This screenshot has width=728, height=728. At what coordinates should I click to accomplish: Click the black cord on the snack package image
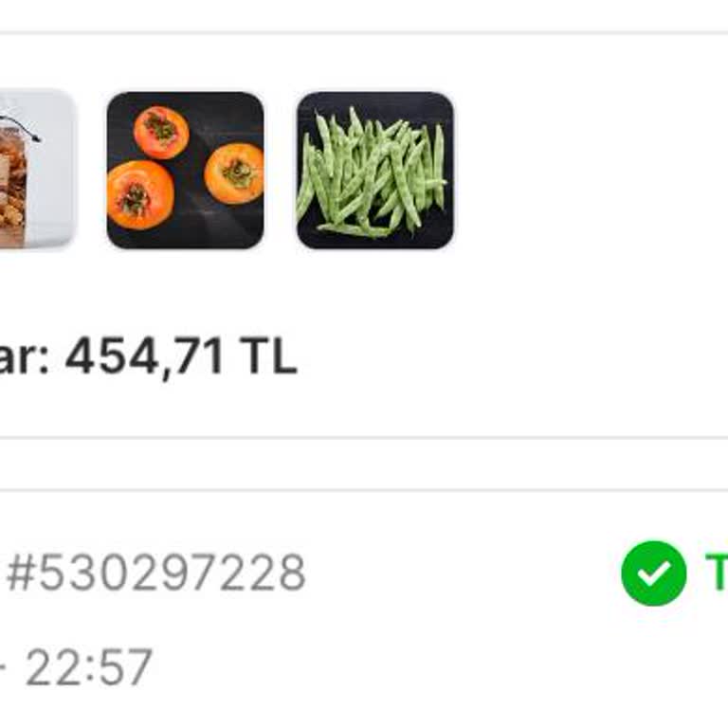21,128
